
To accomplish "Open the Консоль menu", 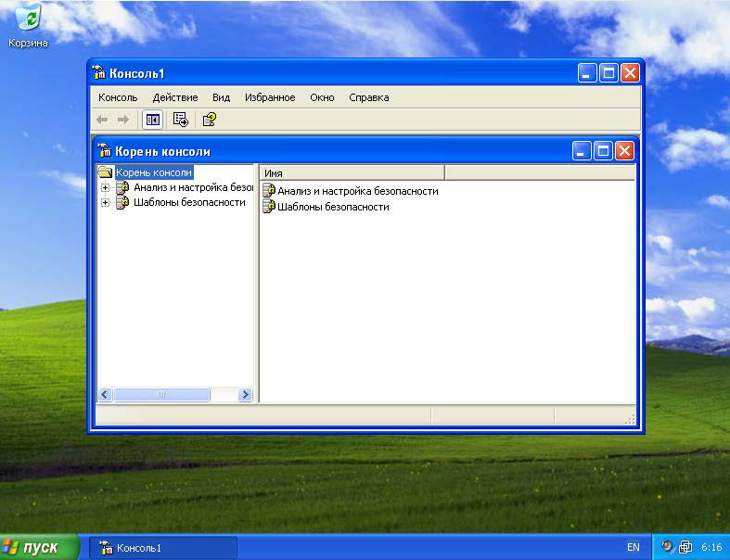I will pyautogui.click(x=118, y=97).
